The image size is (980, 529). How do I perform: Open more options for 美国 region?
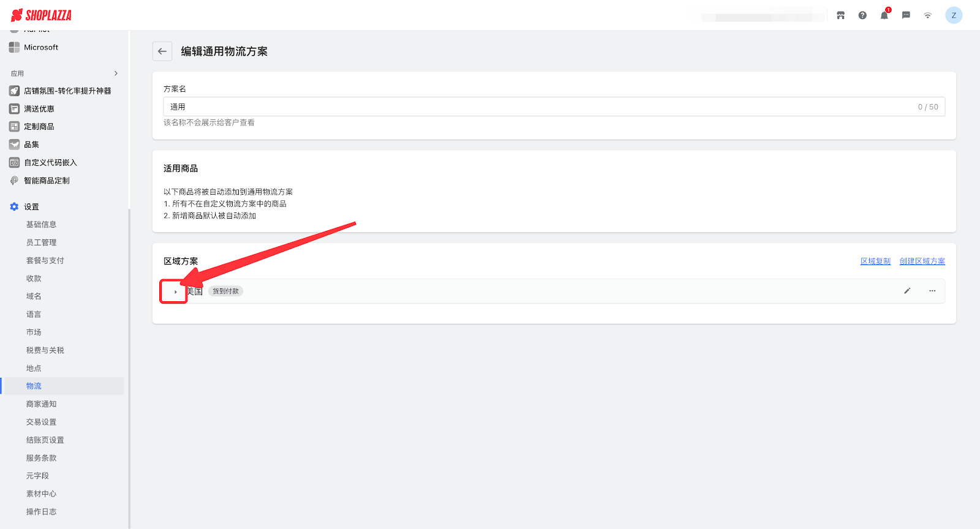[932, 291]
